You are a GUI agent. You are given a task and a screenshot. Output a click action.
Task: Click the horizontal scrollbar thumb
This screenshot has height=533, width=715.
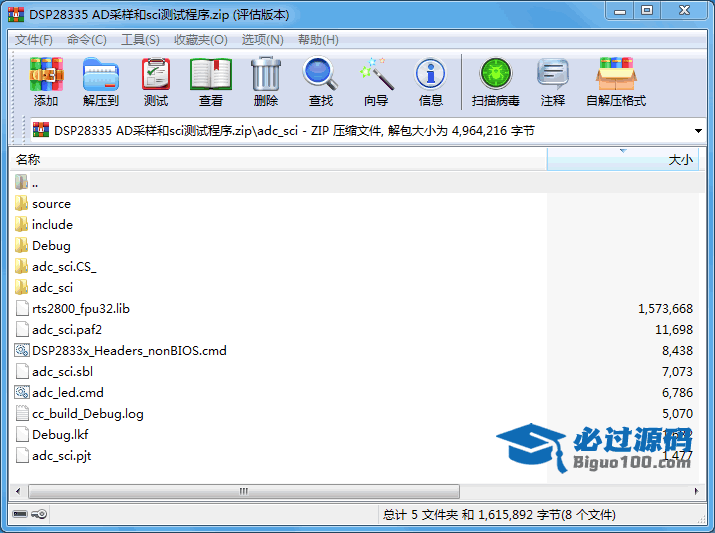244,491
